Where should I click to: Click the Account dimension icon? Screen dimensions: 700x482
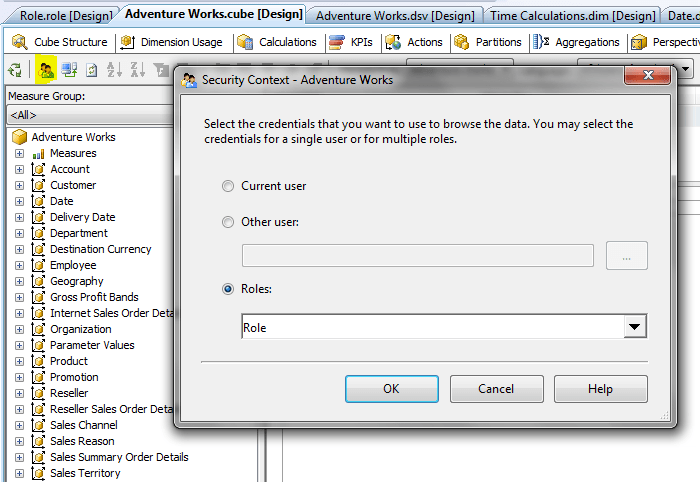click(38, 170)
